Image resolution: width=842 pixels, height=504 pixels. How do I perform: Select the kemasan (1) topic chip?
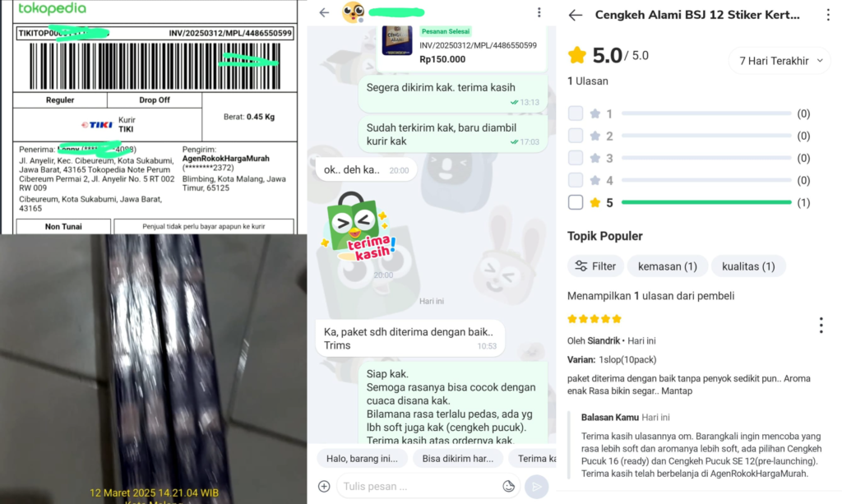click(x=668, y=266)
